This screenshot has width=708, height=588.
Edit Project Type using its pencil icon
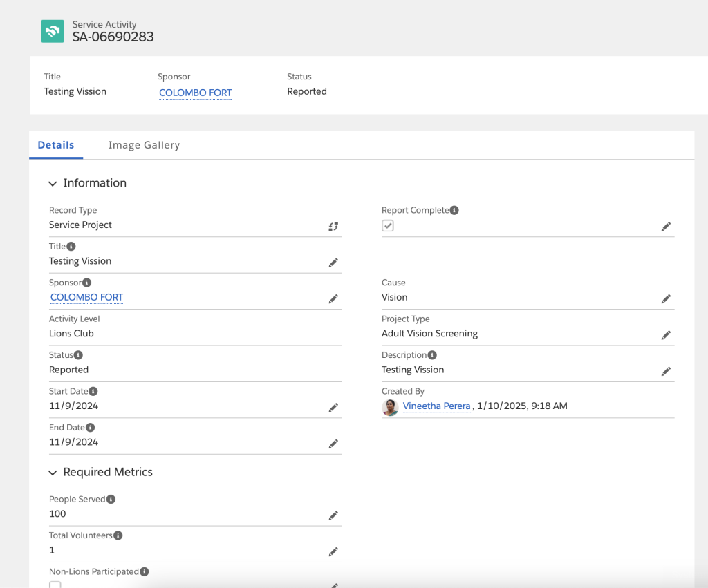pyautogui.click(x=666, y=335)
